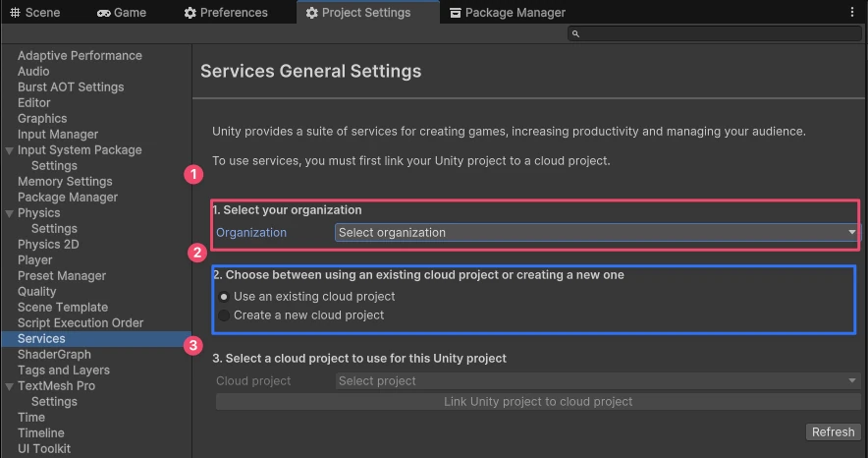Image resolution: width=868 pixels, height=458 pixels.
Task: Open Timeline settings
Action: pyautogui.click(x=41, y=433)
